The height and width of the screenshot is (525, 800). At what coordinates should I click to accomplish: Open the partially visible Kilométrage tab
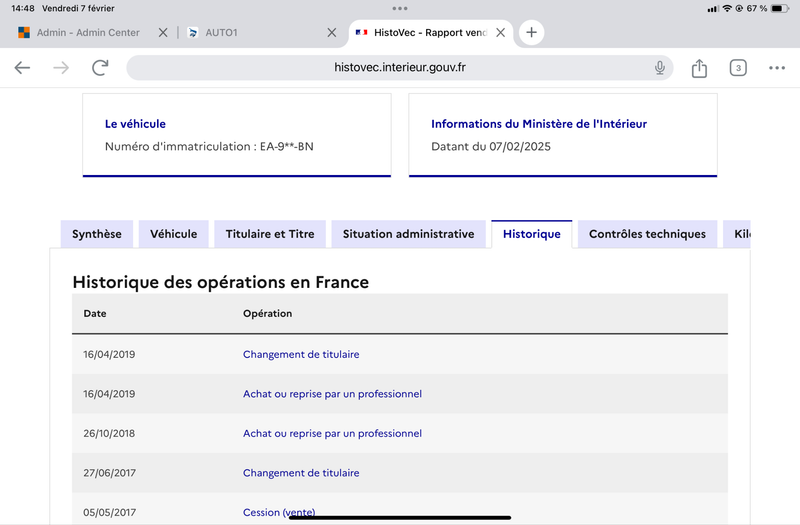(x=737, y=234)
